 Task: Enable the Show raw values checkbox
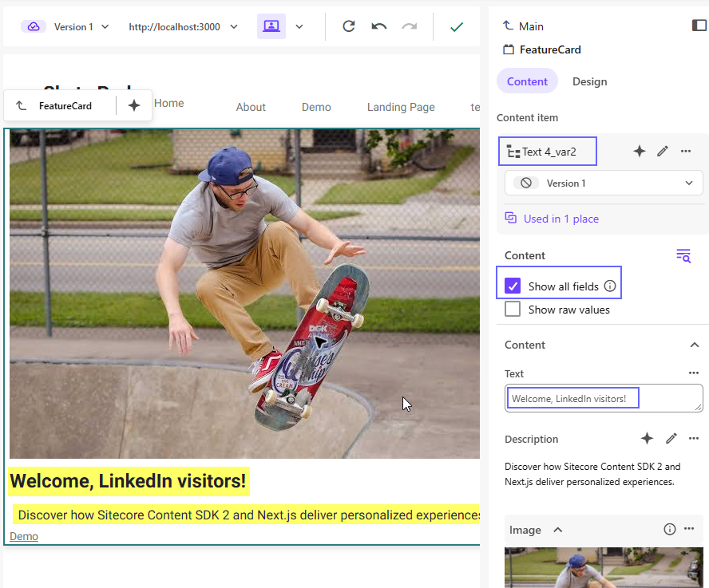513,309
